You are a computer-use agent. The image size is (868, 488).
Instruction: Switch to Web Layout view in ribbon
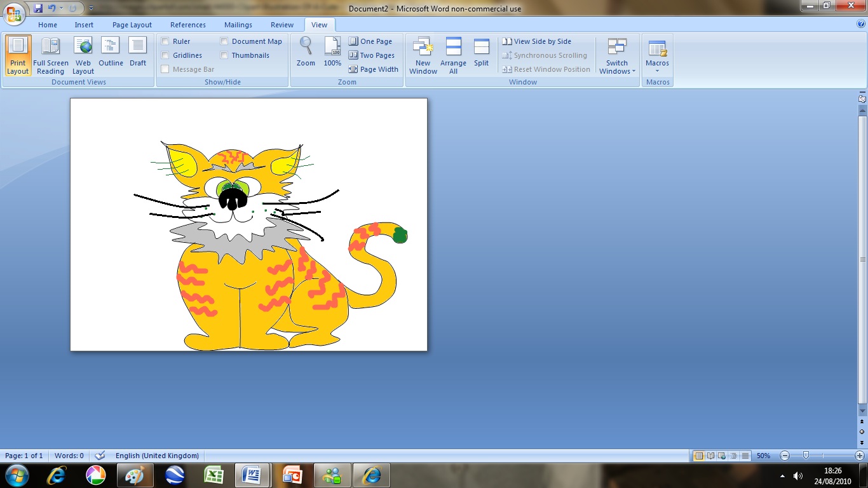coord(83,55)
